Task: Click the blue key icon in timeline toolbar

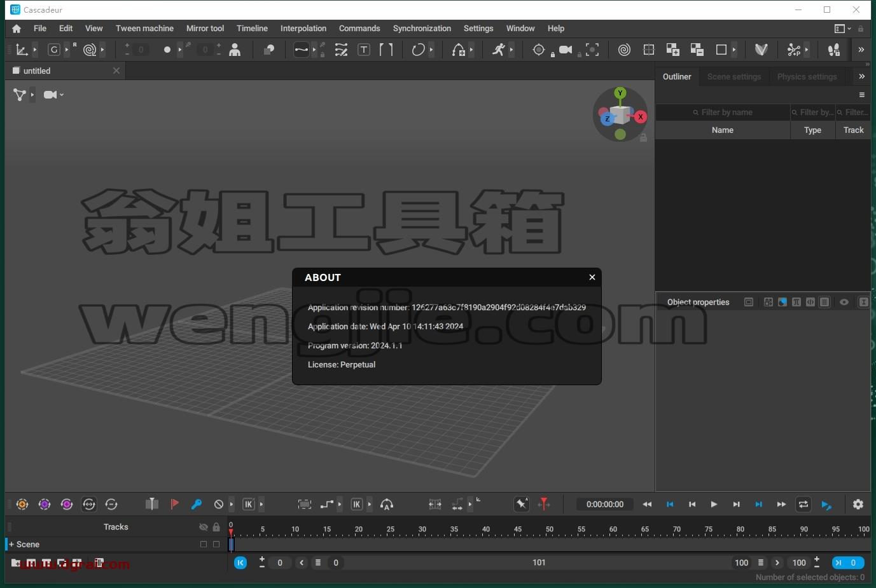Action: point(197,504)
